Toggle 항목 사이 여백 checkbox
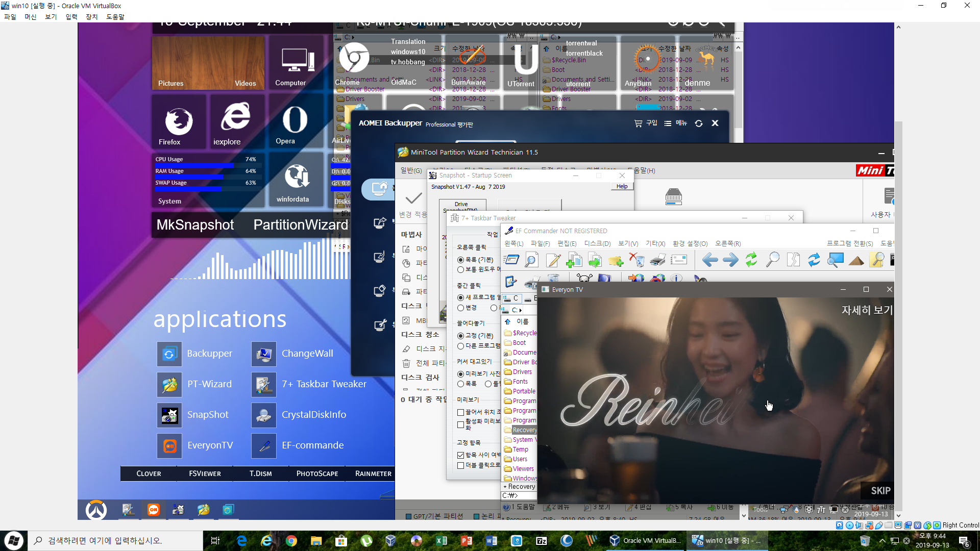Viewport: 980px width, 551px height. pyautogui.click(x=461, y=455)
